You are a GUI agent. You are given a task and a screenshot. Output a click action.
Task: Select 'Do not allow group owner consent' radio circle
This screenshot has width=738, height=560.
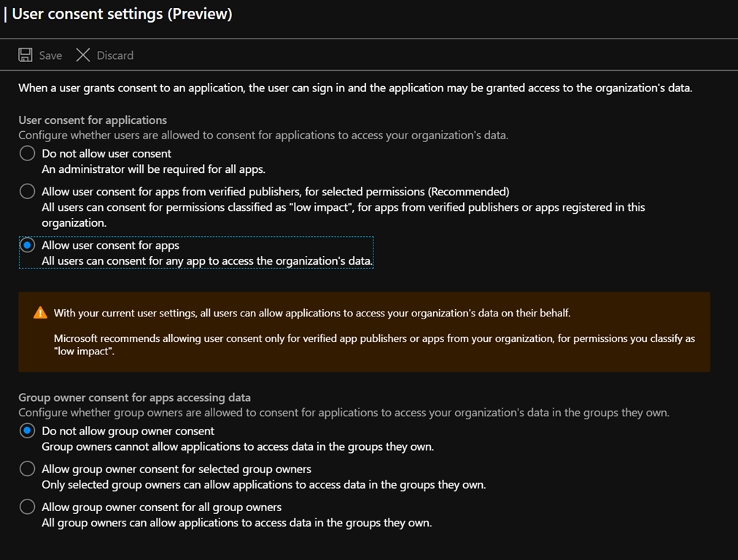(x=27, y=431)
